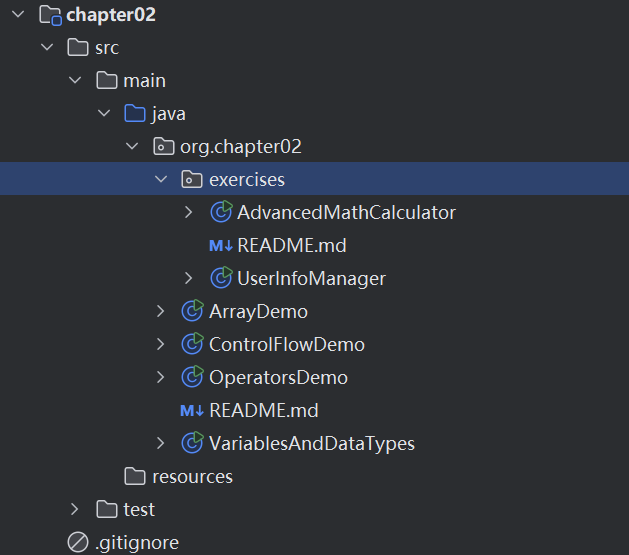Viewport: 629px width, 555px height.
Task: Select the UserInfoManager class name
Action: coord(311,279)
